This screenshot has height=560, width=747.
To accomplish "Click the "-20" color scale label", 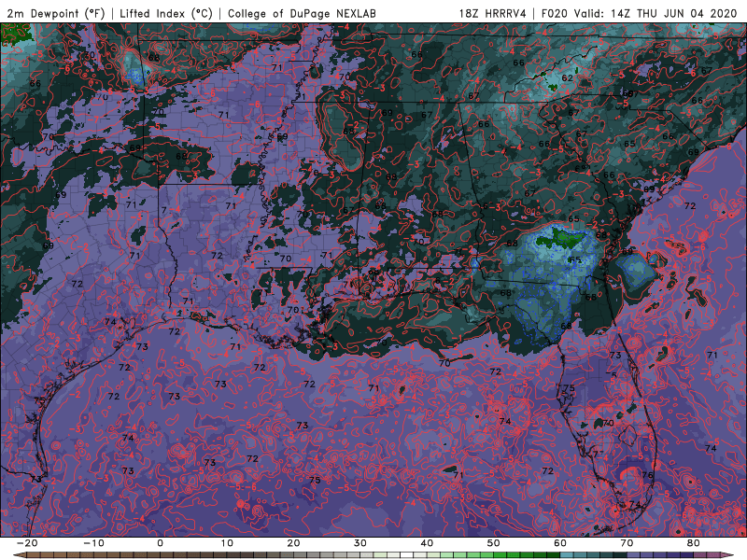I will click(x=27, y=543).
